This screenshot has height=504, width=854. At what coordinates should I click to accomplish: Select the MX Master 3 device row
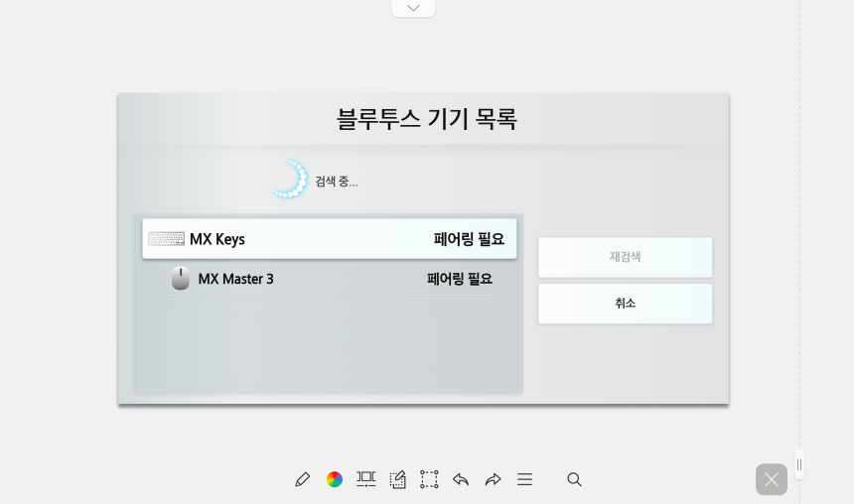328,279
